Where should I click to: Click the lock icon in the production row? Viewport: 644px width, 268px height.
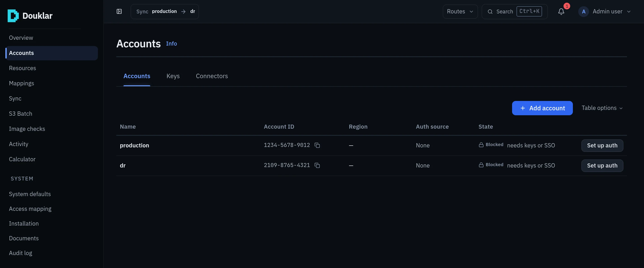tap(481, 145)
